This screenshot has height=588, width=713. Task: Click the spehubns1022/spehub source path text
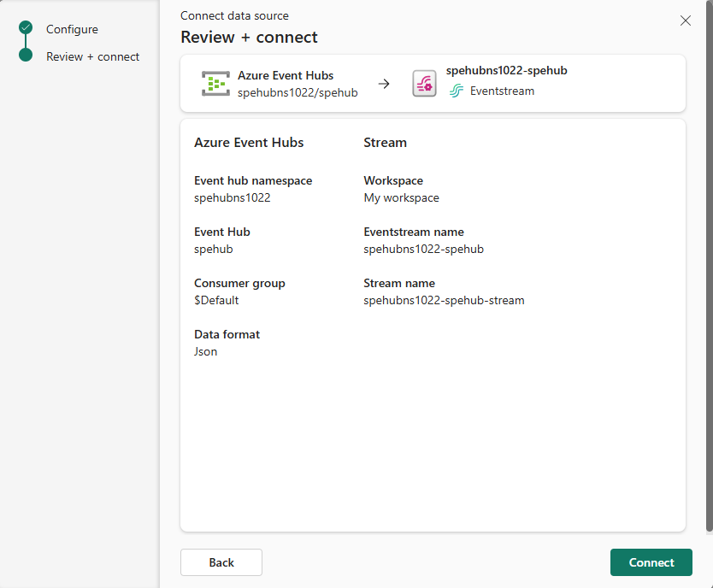298,92
